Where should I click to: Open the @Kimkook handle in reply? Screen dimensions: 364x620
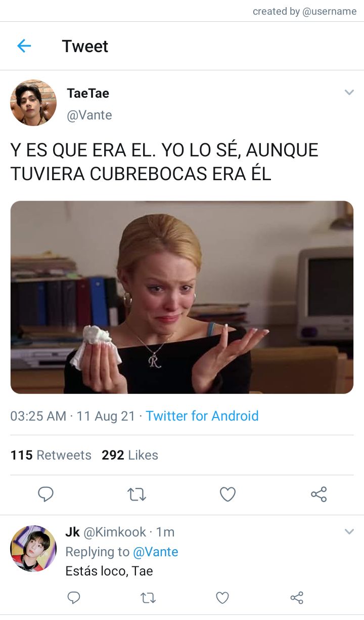pyautogui.click(x=114, y=532)
